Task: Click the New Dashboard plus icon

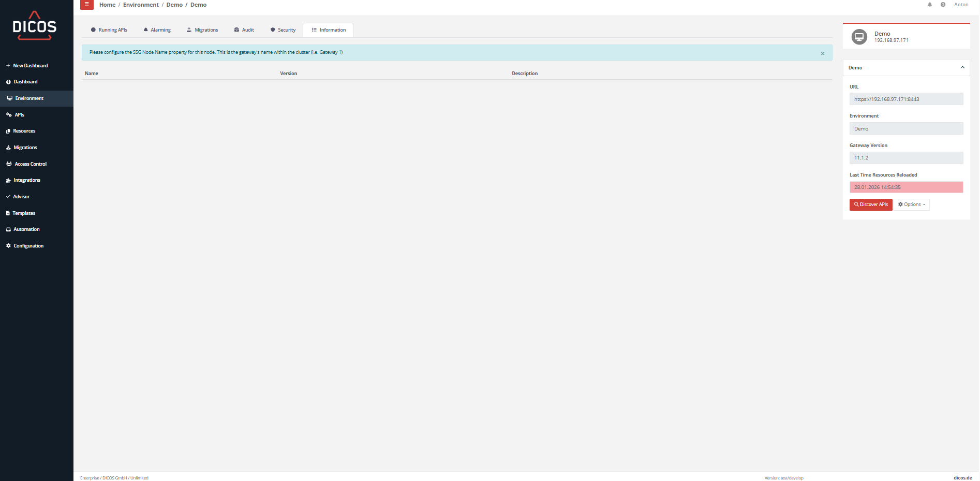Action: tap(8, 66)
